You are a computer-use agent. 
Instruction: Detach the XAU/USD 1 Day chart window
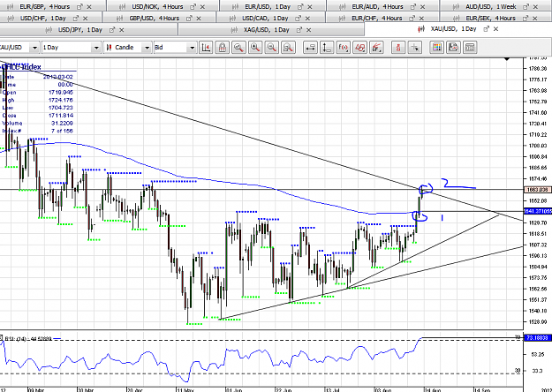[486, 29]
